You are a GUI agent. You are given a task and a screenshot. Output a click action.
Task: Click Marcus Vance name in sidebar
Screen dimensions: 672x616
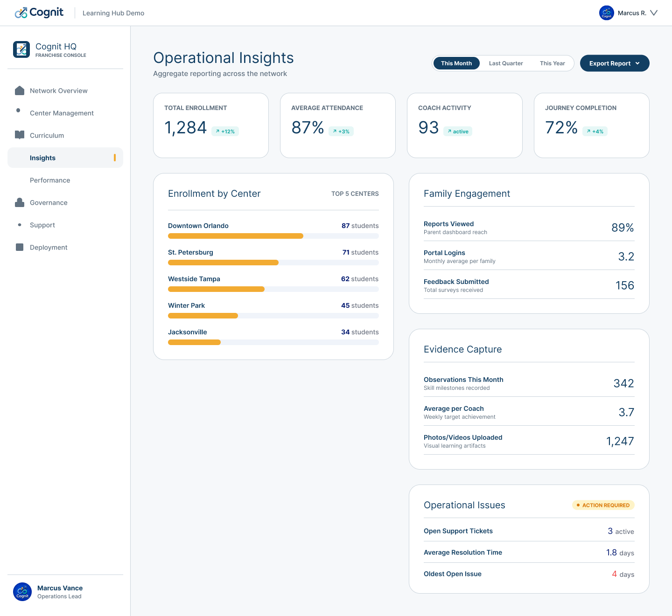60,588
